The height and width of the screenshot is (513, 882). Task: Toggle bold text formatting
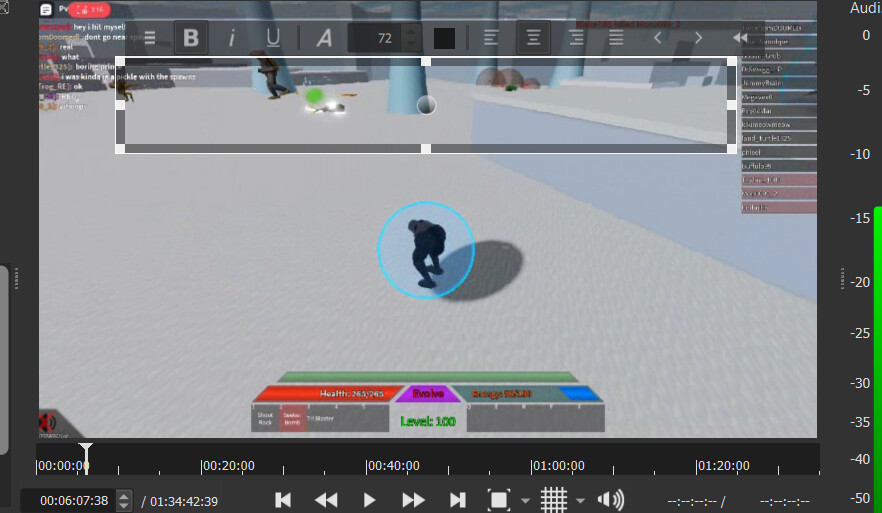[191, 38]
